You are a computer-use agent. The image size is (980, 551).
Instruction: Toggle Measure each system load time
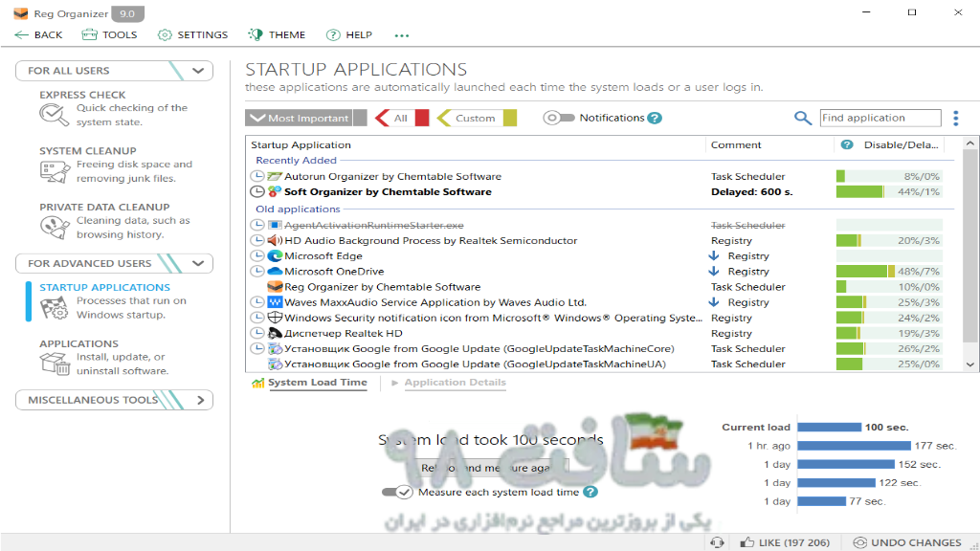(397, 493)
